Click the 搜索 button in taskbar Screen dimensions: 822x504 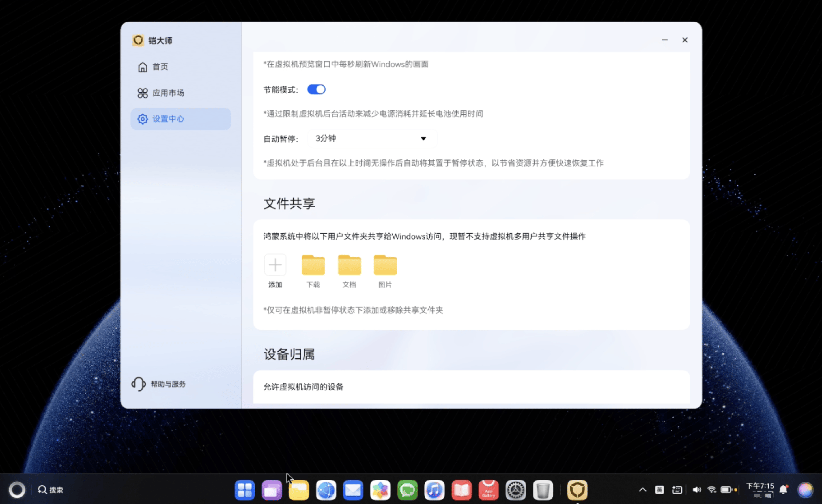(x=51, y=490)
